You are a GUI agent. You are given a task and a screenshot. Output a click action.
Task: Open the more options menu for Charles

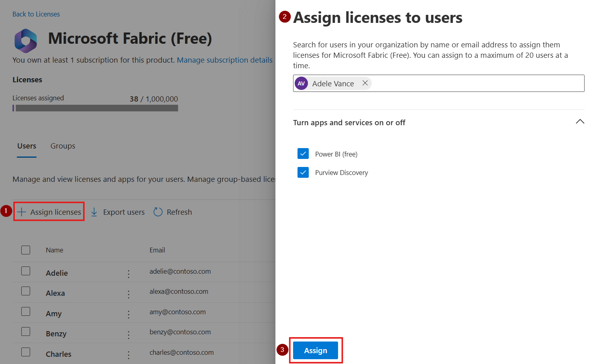coord(128,354)
